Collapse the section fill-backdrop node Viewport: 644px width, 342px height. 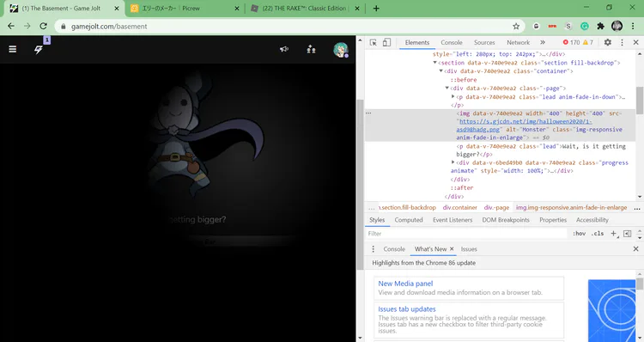point(434,63)
